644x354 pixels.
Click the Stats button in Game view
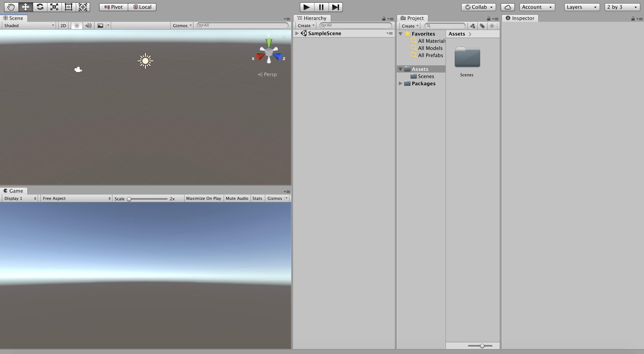tap(257, 198)
